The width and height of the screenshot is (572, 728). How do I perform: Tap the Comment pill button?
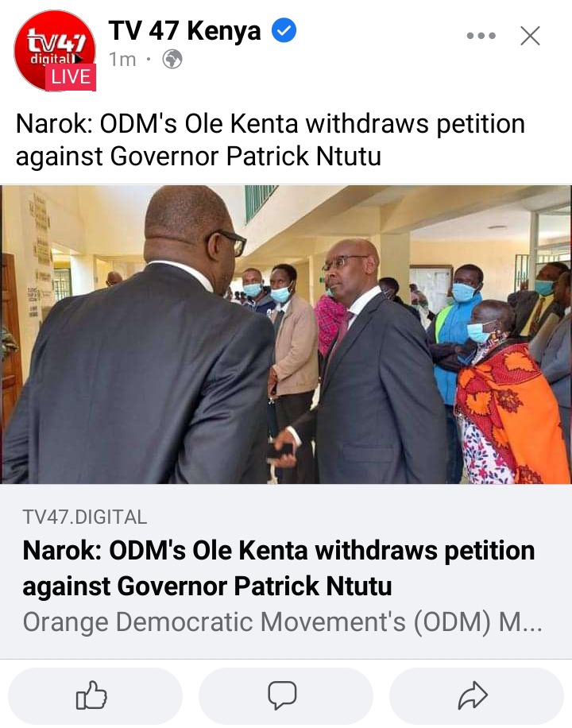(x=285, y=695)
